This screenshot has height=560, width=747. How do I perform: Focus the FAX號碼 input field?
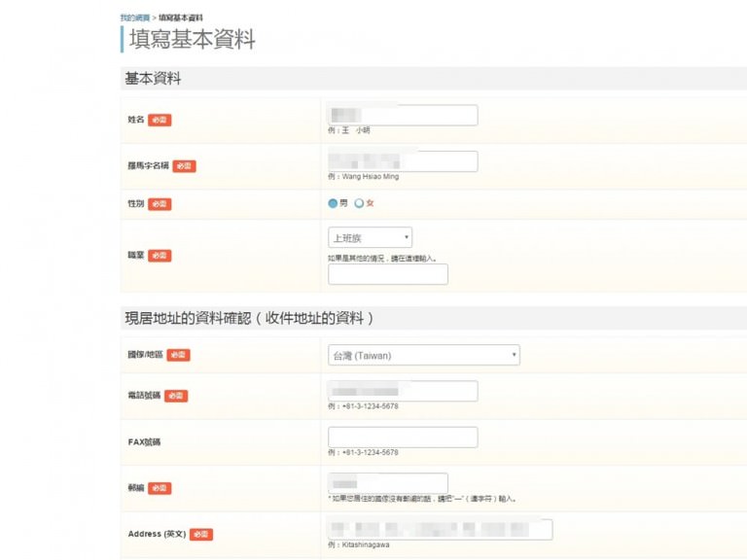point(403,437)
